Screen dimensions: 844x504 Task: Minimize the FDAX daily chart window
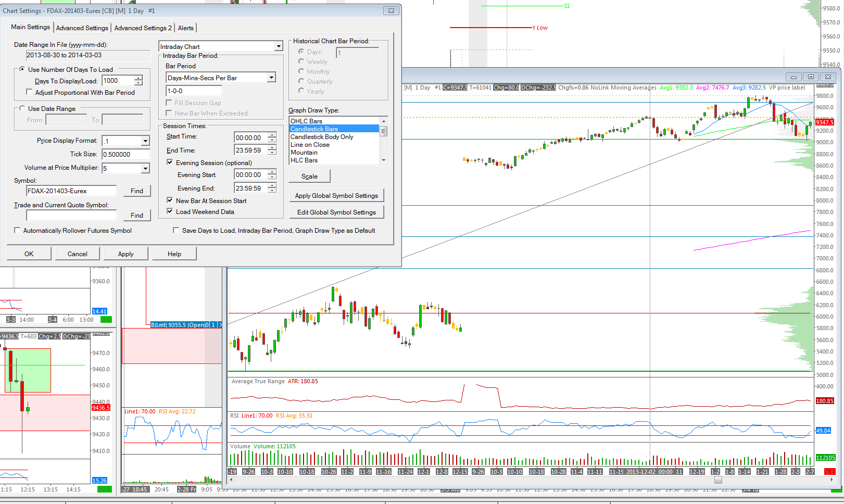point(793,77)
